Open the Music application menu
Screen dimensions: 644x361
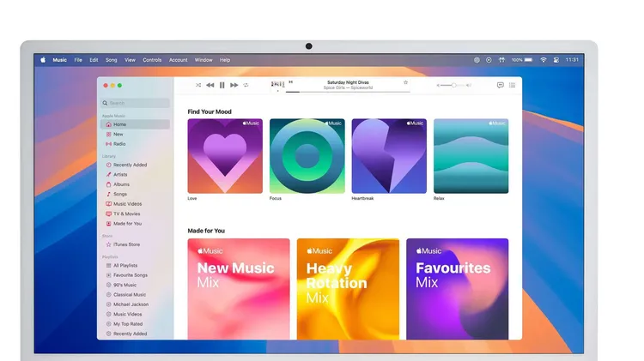59,60
